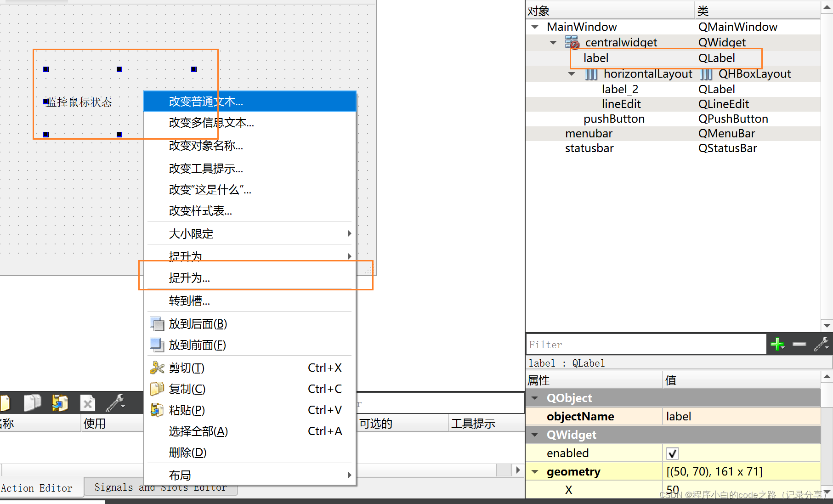Image resolution: width=833 pixels, height=504 pixels.
Task: Collapse the geometry property expander
Action: click(535, 471)
